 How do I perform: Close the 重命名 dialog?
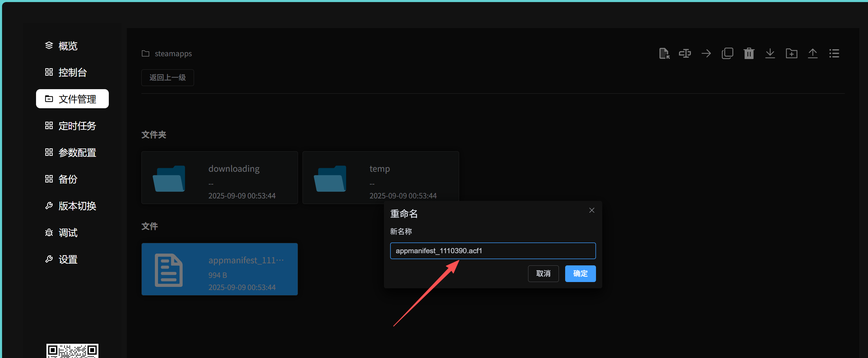pyautogui.click(x=592, y=210)
